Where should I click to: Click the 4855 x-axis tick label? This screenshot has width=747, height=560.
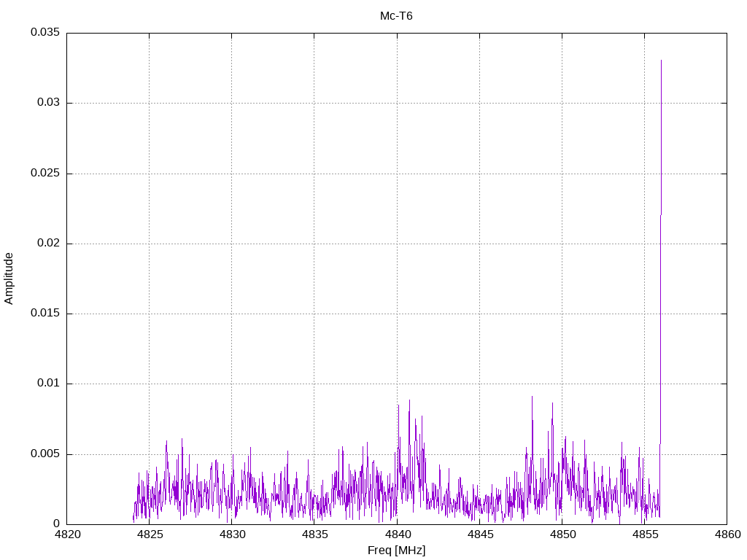pos(645,534)
